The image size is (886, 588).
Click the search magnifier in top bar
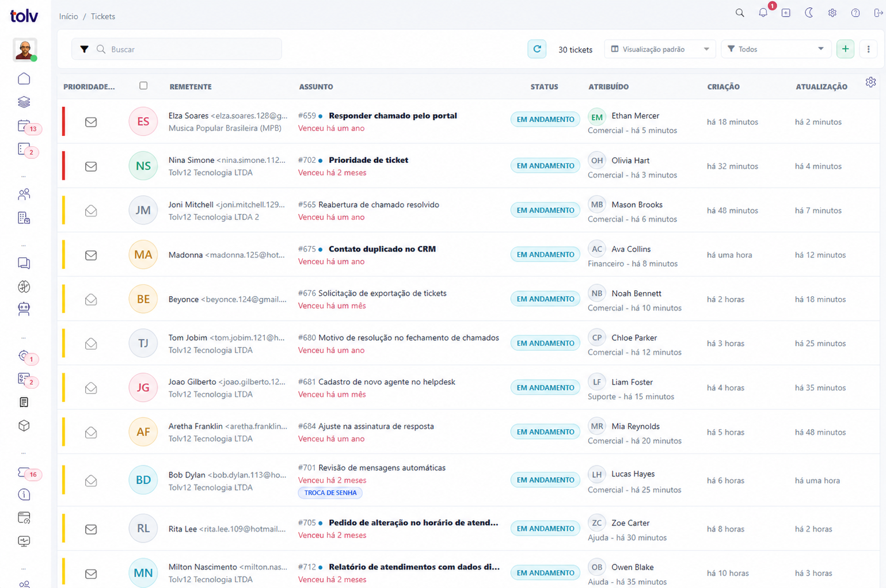click(x=740, y=13)
